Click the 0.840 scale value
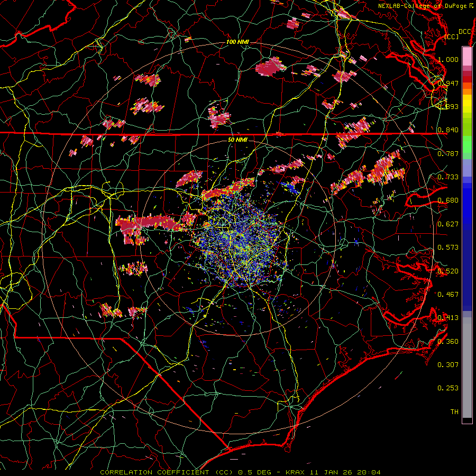476x476 pixels. click(448, 130)
